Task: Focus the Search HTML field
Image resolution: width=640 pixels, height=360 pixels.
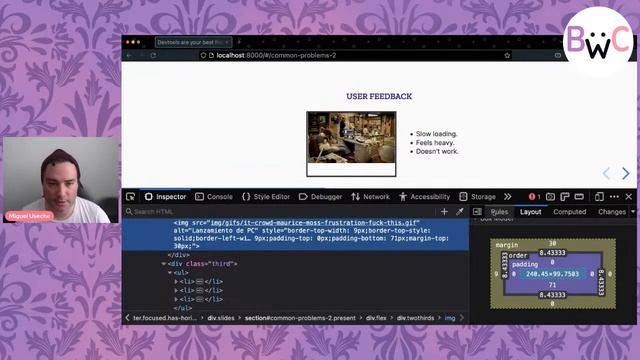Action: pyautogui.click(x=281, y=211)
